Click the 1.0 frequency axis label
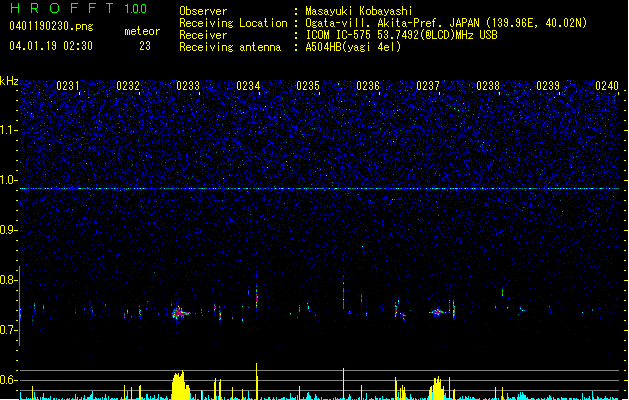 coord(9,180)
